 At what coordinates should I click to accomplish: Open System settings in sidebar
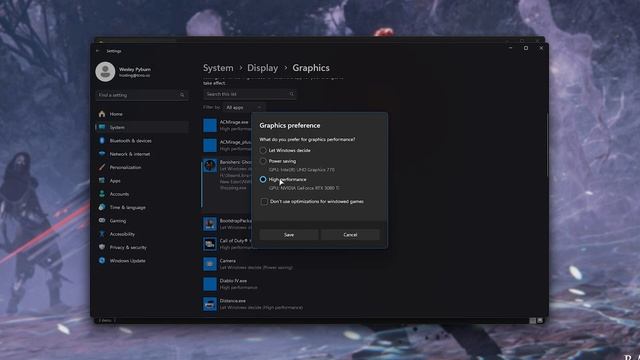pyautogui.click(x=142, y=127)
